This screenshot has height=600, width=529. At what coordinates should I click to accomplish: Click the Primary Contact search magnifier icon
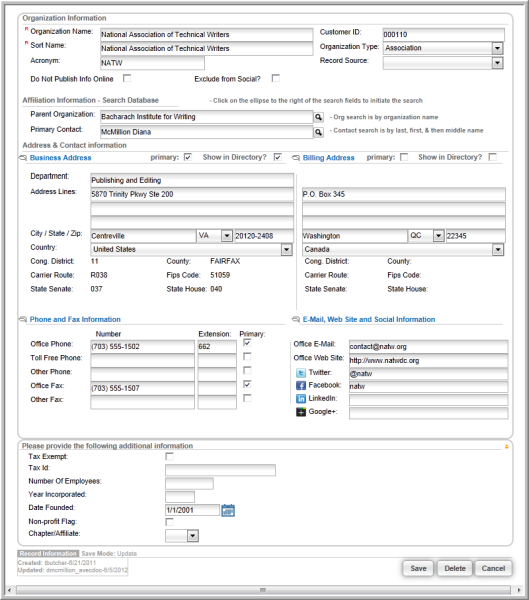(318, 132)
